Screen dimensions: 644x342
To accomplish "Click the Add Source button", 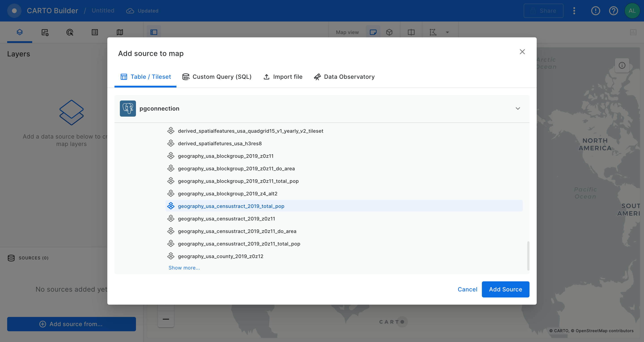I will coord(505,289).
